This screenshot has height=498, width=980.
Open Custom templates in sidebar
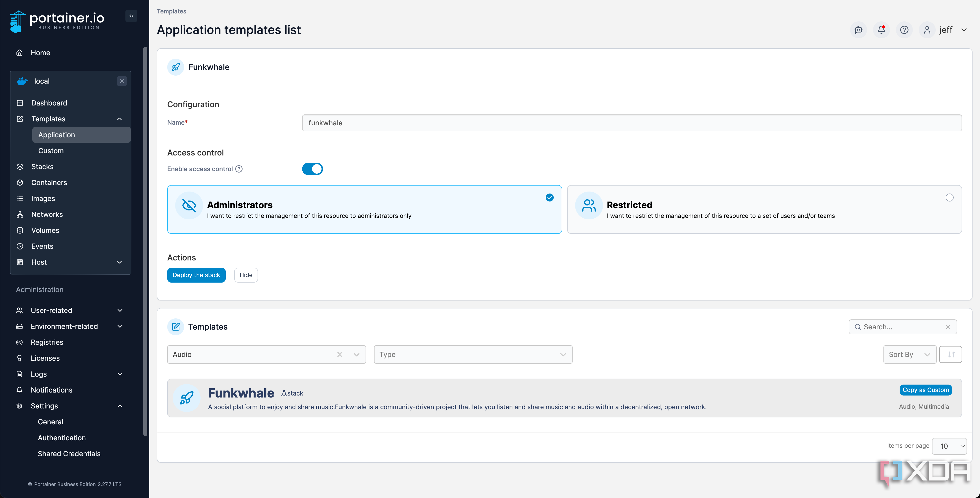[51, 151]
